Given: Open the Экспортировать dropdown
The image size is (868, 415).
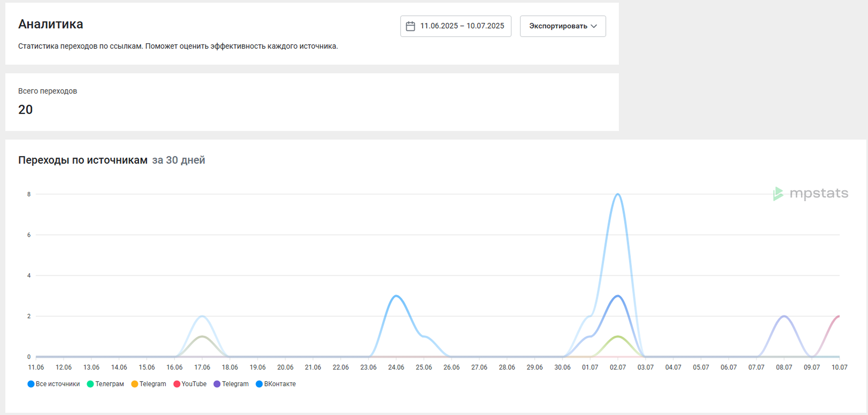Looking at the screenshot, I should point(563,26).
